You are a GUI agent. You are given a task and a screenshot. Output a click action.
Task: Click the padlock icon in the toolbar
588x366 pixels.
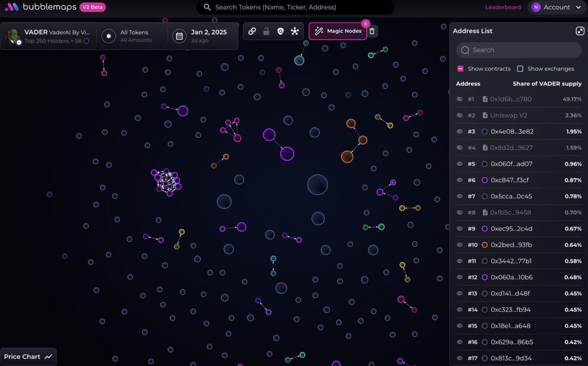[266, 31]
